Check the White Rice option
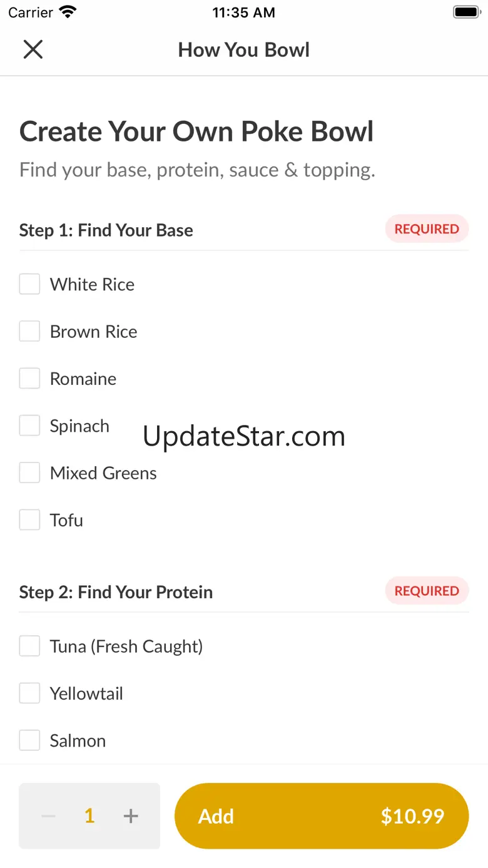 (x=29, y=284)
